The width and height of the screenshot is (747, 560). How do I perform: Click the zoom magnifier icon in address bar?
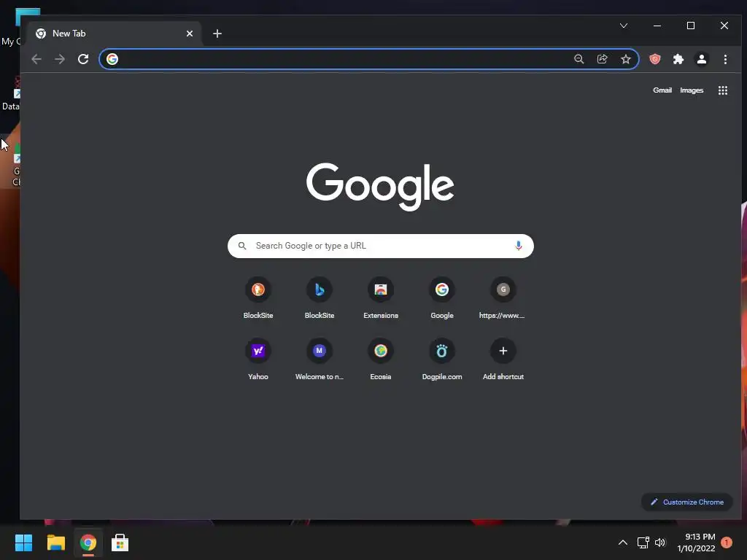tap(578, 59)
